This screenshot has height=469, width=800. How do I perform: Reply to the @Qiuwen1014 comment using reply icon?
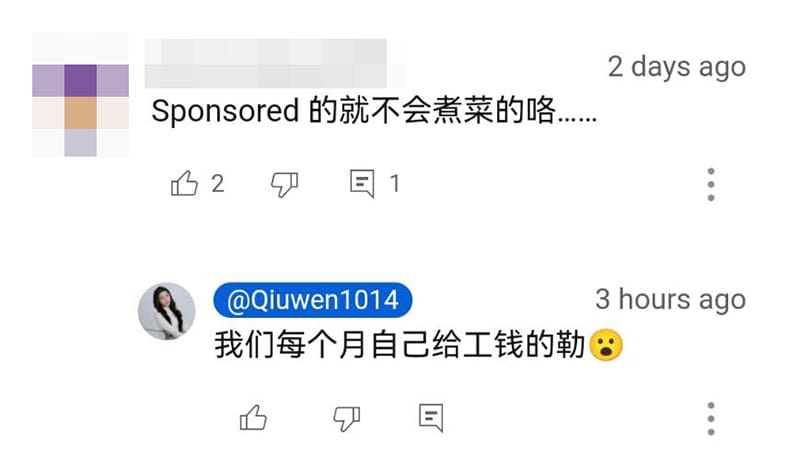431,417
